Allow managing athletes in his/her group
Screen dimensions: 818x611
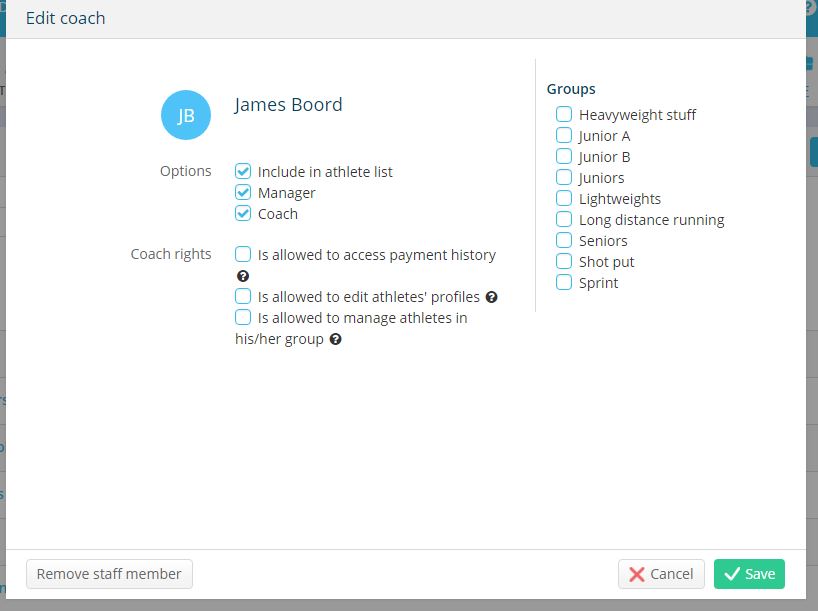click(x=243, y=317)
